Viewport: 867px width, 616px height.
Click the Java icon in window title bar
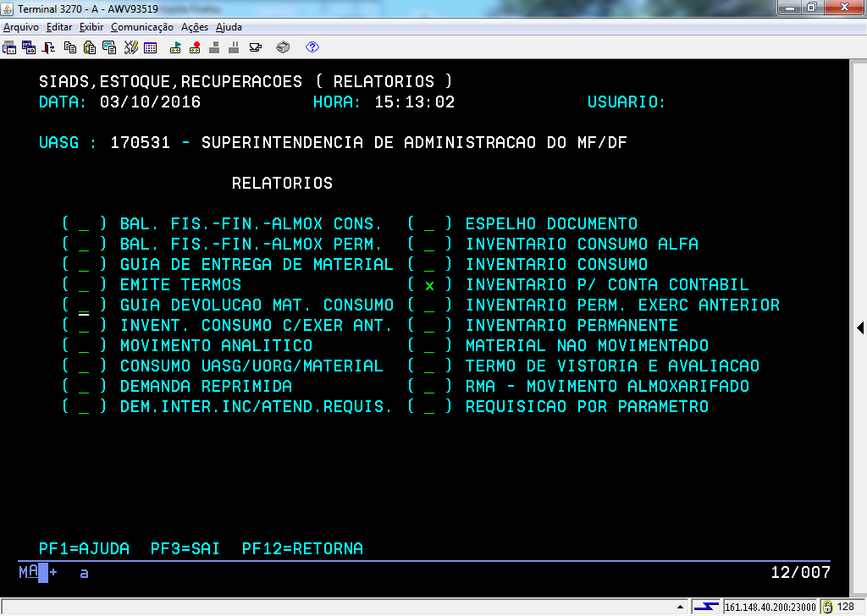[x=8, y=8]
